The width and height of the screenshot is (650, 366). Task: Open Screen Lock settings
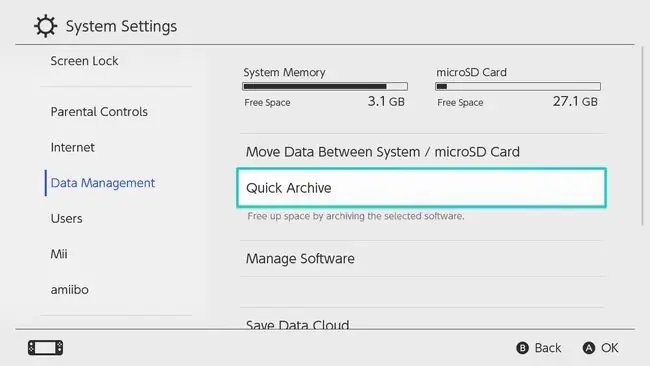tap(85, 61)
